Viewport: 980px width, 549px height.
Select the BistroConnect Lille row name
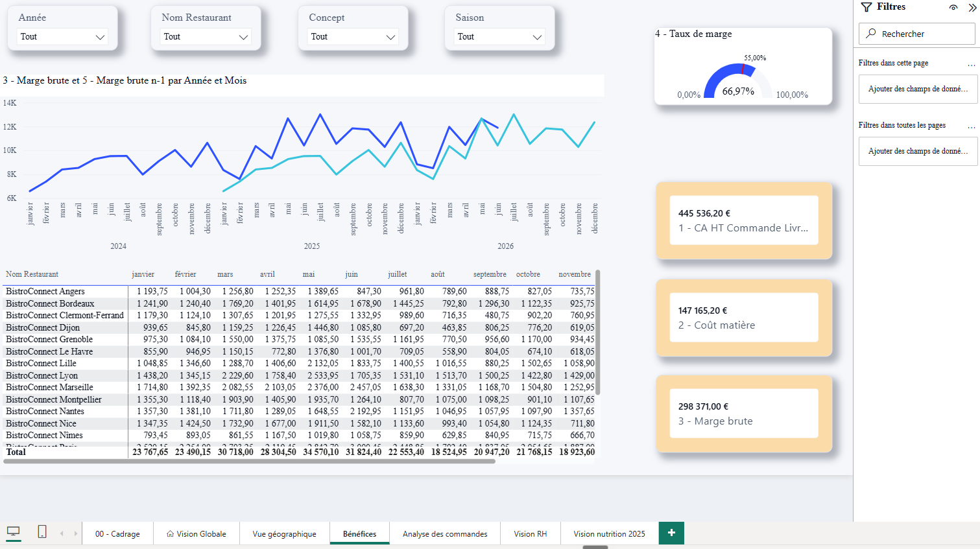[x=41, y=364]
